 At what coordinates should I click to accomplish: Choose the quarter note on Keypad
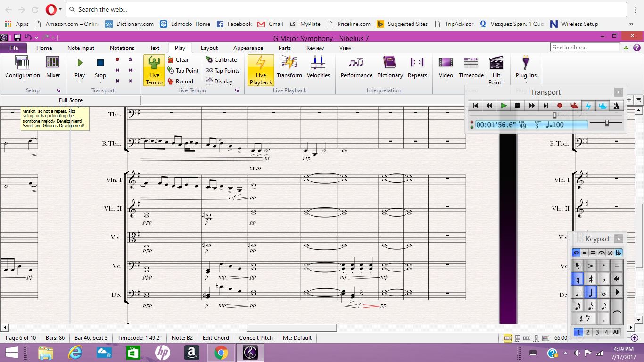pyautogui.click(x=578, y=292)
